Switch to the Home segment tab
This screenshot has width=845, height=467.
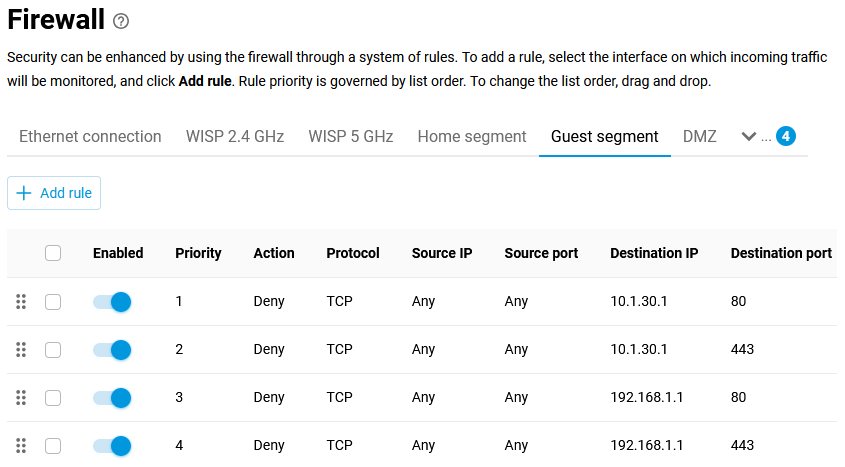pyautogui.click(x=472, y=136)
